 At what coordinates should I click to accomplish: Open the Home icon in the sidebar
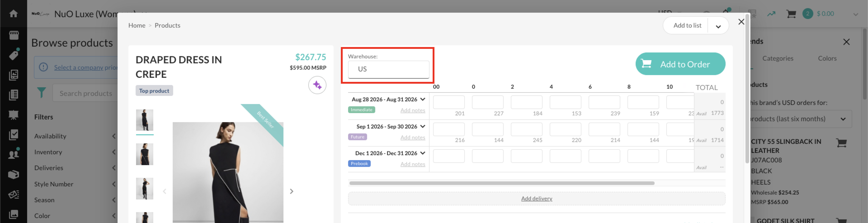tap(14, 14)
